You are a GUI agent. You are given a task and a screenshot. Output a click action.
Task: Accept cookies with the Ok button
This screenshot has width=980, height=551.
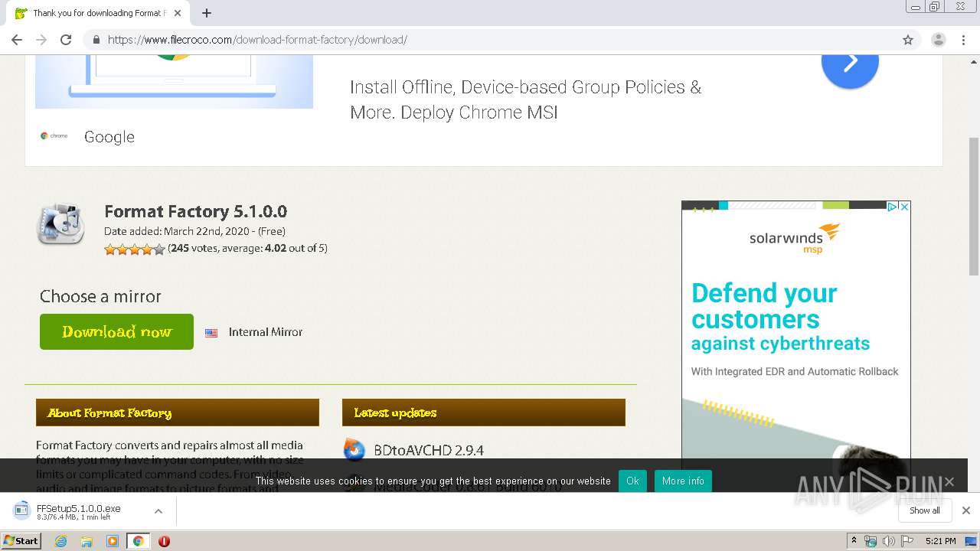(x=632, y=481)
